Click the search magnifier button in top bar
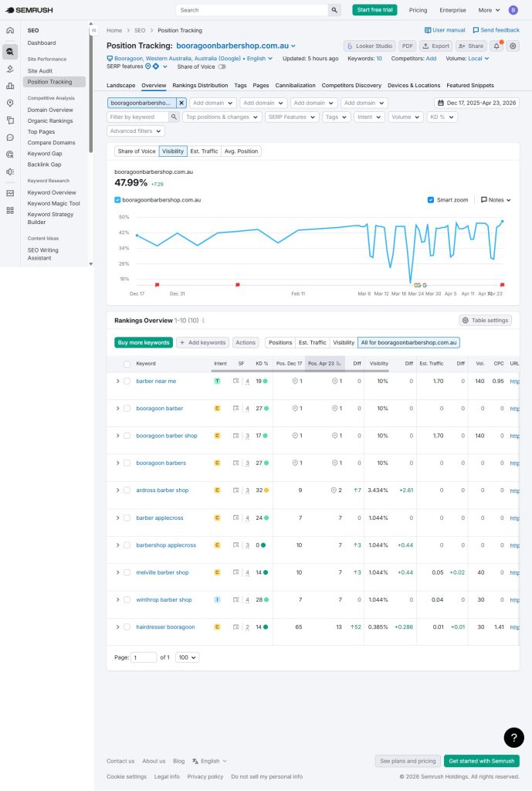This screenshot has height=791, width=532. coord(334,10)
